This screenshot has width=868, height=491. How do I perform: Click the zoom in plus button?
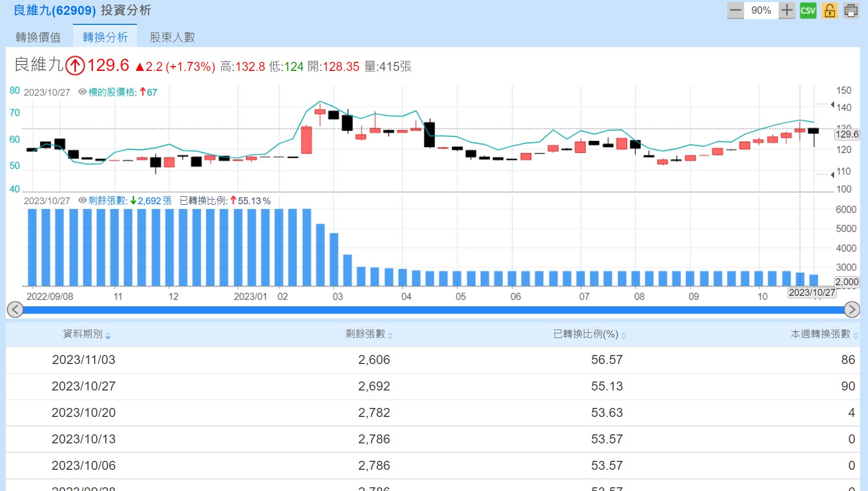[x=787, y=11]
